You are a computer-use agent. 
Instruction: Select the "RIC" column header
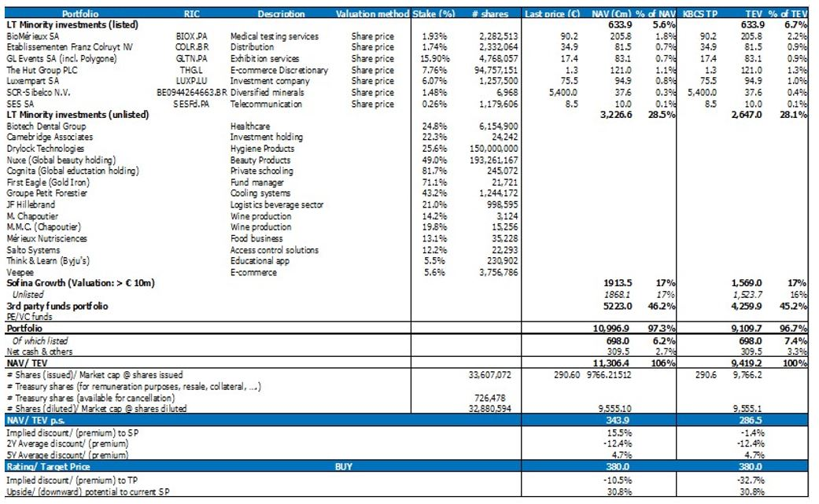192,13
